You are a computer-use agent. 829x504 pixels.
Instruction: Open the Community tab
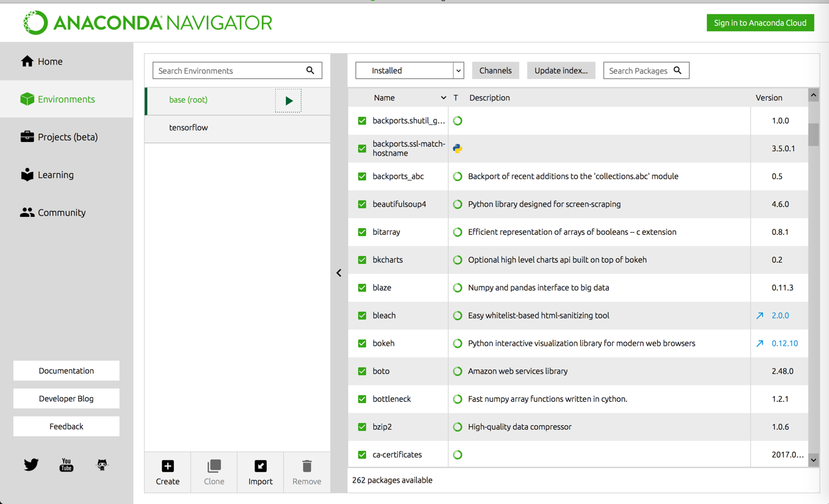[66, 212]
